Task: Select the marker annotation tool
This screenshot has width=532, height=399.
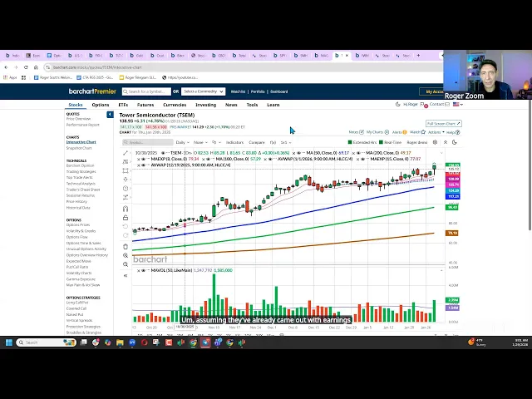Action: coord(126,180)
